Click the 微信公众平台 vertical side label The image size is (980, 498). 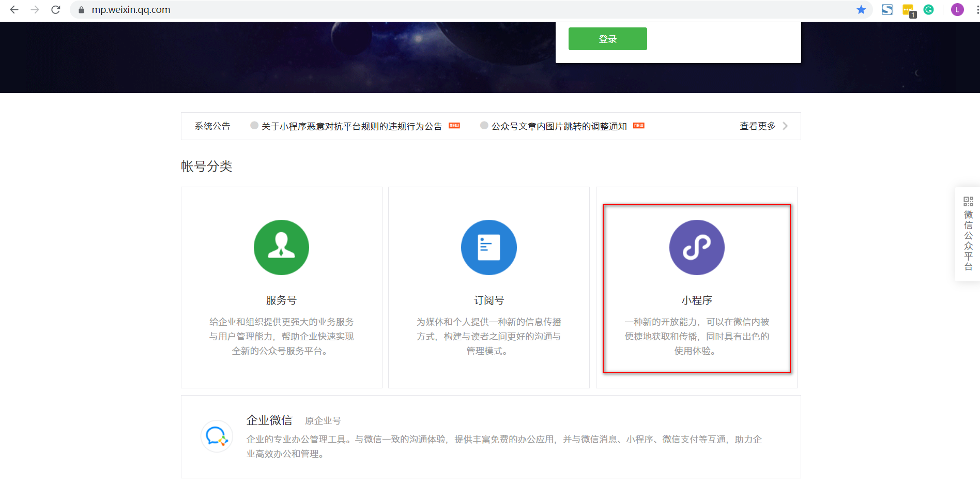[x=968, y=240]
